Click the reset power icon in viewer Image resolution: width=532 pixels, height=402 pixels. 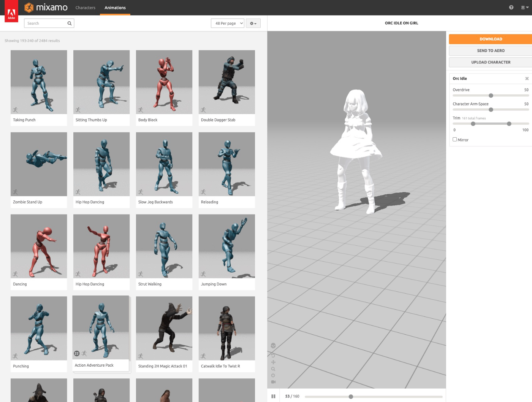(273, 375)
